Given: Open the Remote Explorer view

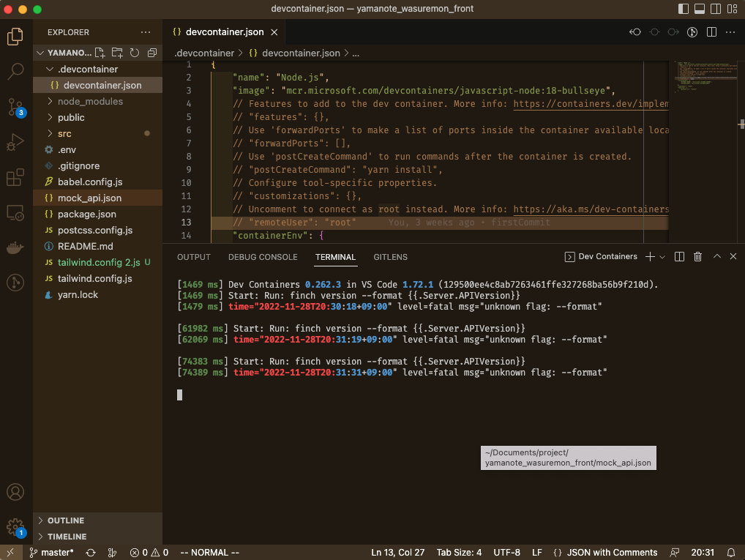Looking at the screenshot, I should coord(15,212).
